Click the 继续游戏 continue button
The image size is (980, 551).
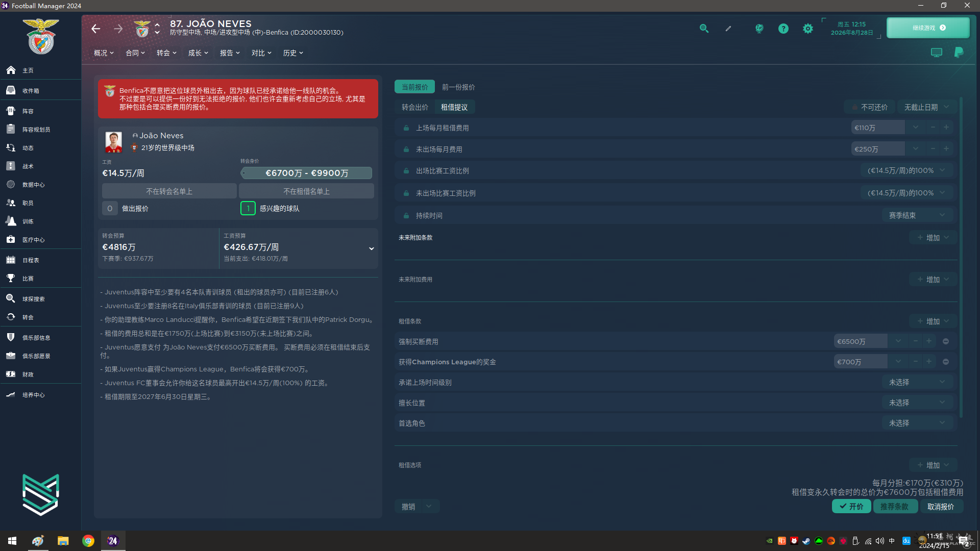tap(928, 28)
